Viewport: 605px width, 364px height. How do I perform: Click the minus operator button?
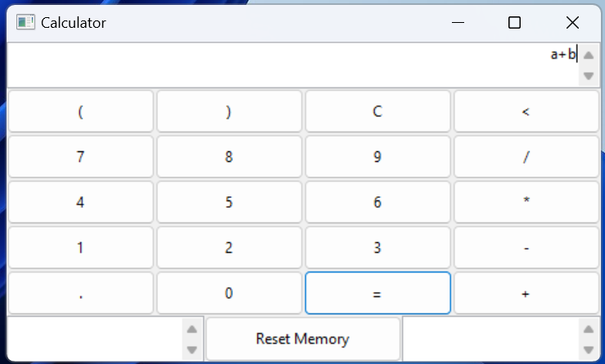(526, 248)
